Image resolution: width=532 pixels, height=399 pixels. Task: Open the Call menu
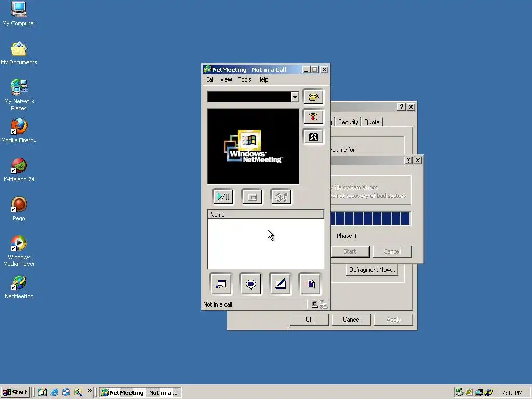pos(210,79)
